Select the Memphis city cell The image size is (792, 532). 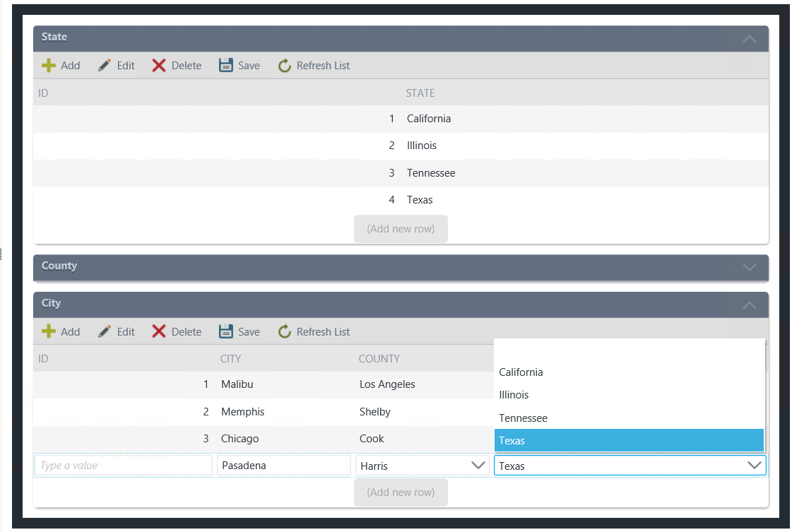pos(242,412)
